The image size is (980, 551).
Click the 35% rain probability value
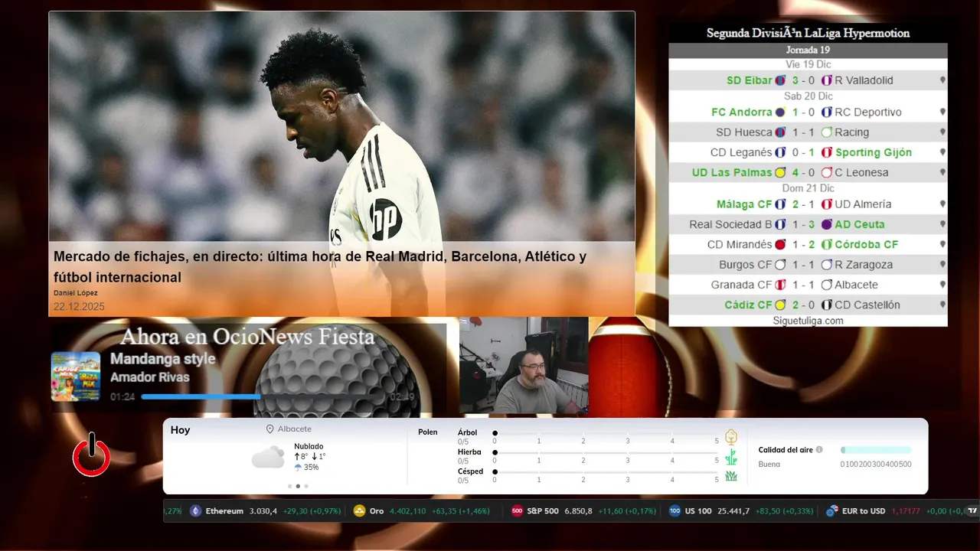pos(311,468)
